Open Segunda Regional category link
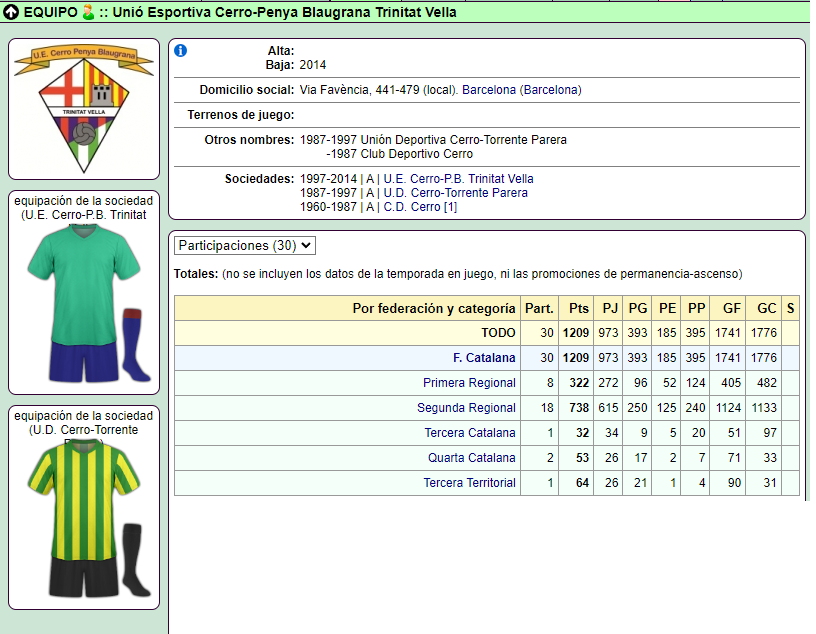This screenshot has height=634, width=816. tap(466, 408)
